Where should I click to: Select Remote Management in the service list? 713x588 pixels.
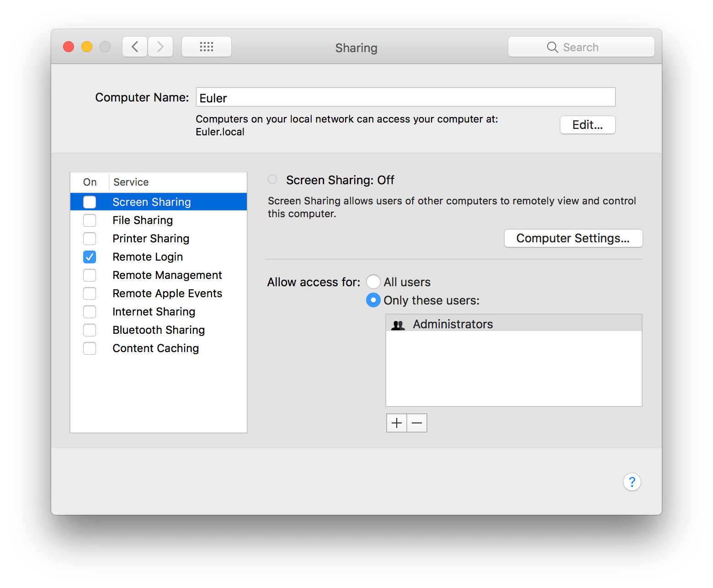point(167,275)
